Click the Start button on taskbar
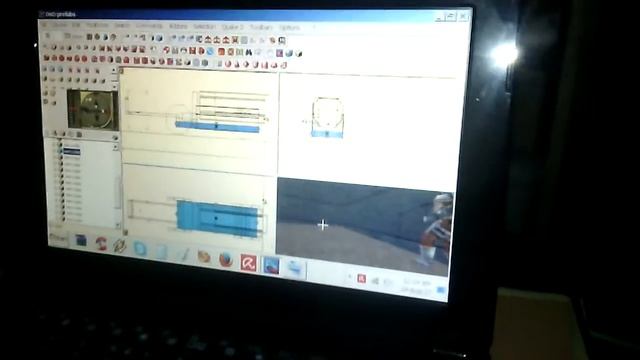 click(58, 238)
